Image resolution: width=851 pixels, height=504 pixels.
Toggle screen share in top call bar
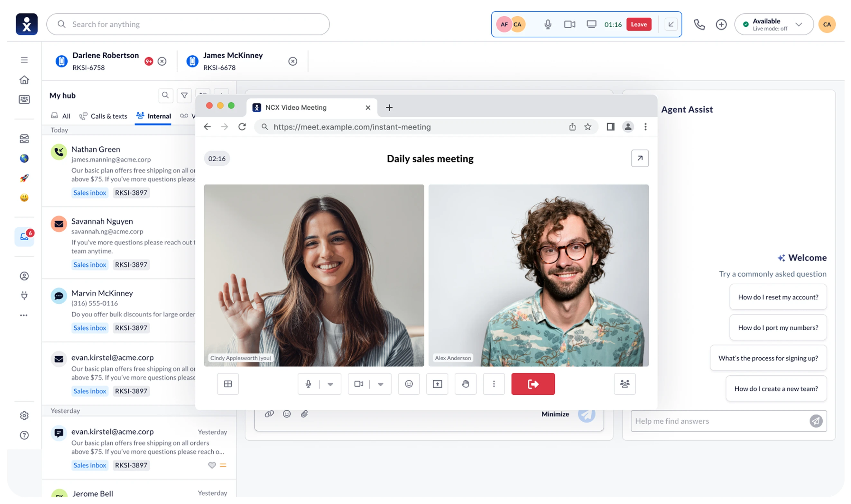(591, 24)
